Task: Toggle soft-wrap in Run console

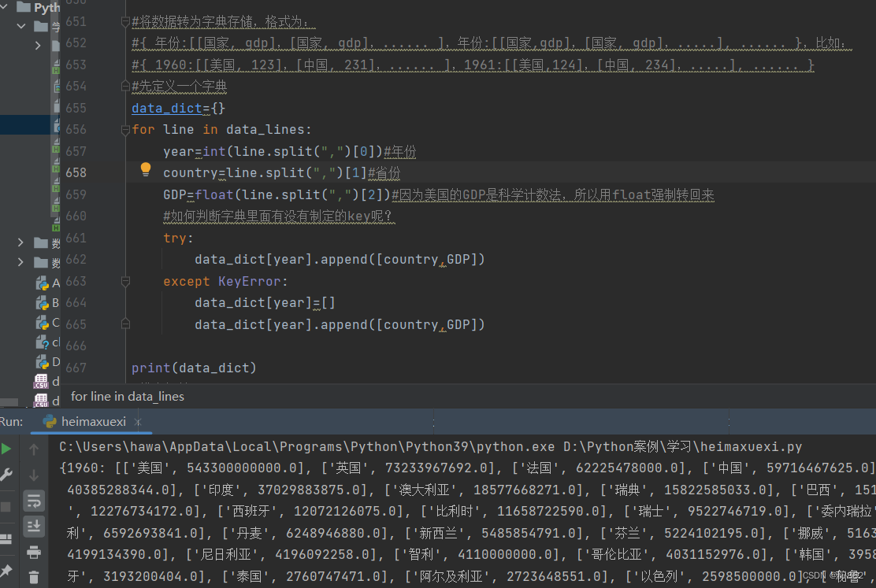Action: click(34, 501)
